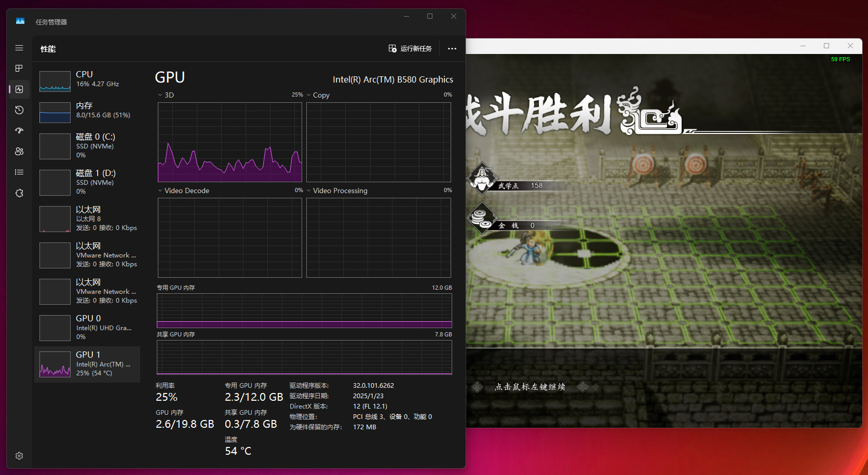Click the shared GPU memory graph

304,357
